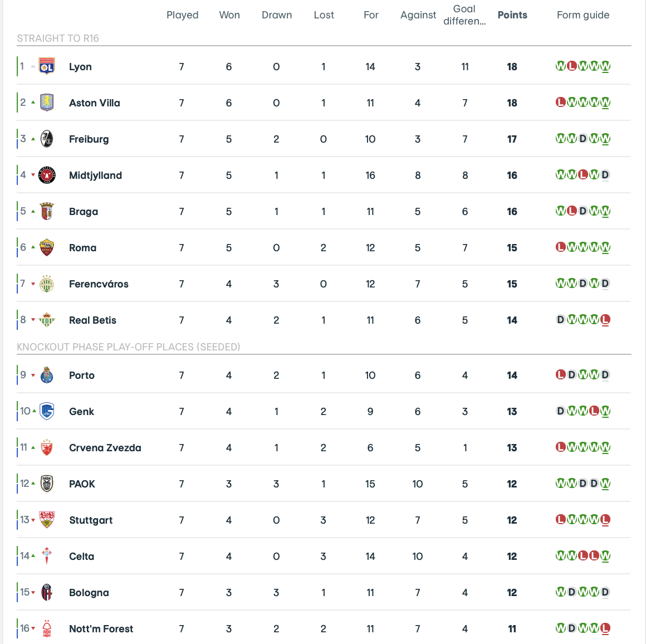Click the Aston Villa club crest
Image resolution: width=646 pixels, height=644 pixels.
tap(47, 103)
